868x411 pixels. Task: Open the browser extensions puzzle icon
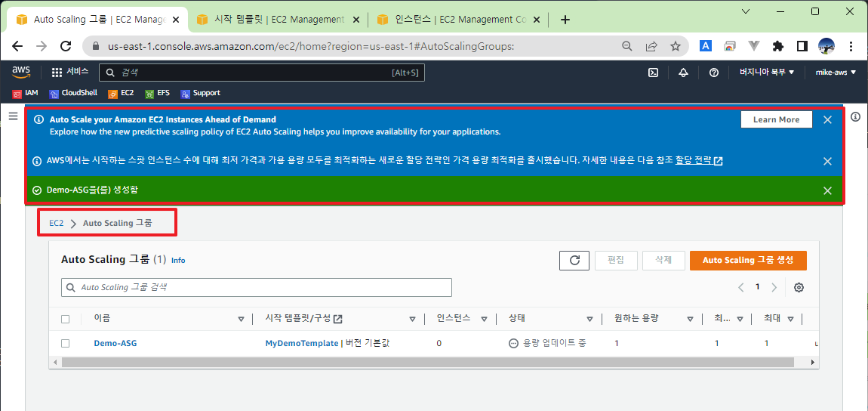pyautogui.click(x=777, y=47)
